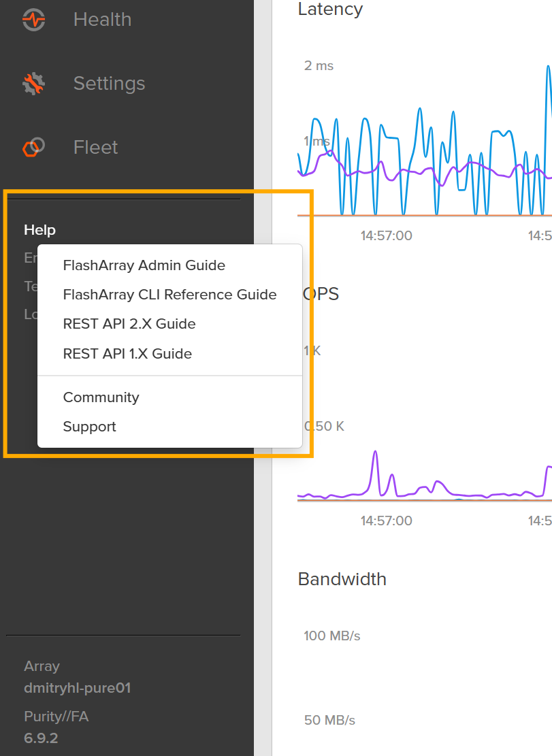This screenshot has height=756, width=552.
Task: Navigate to Fleet using sidebar label
Action: [95, 147]
